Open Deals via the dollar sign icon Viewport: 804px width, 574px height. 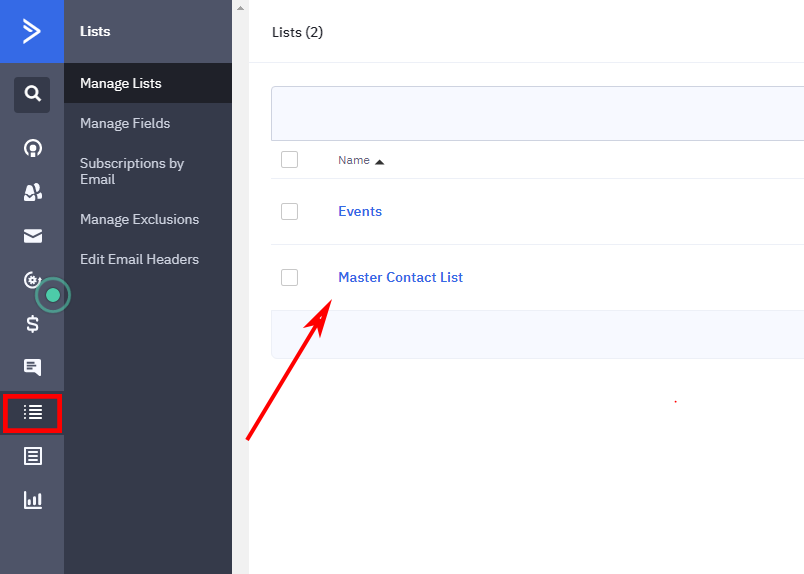(x=32, y=324)
